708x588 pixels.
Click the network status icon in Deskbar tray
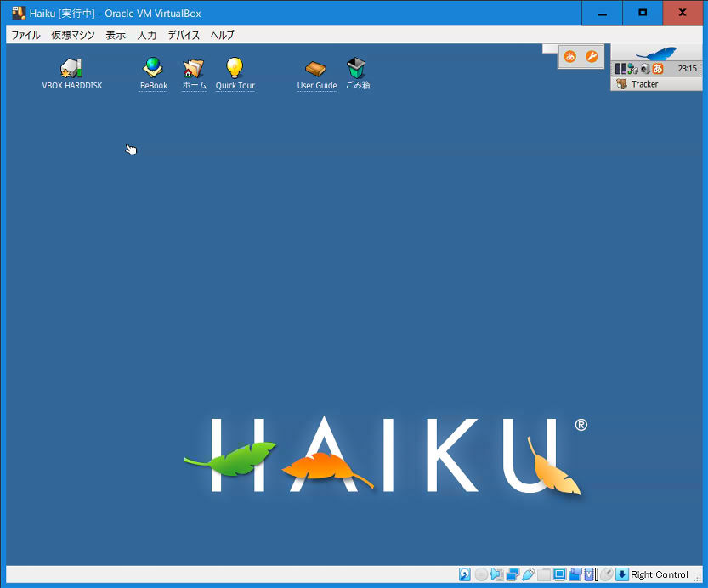[x=633, y=69]
